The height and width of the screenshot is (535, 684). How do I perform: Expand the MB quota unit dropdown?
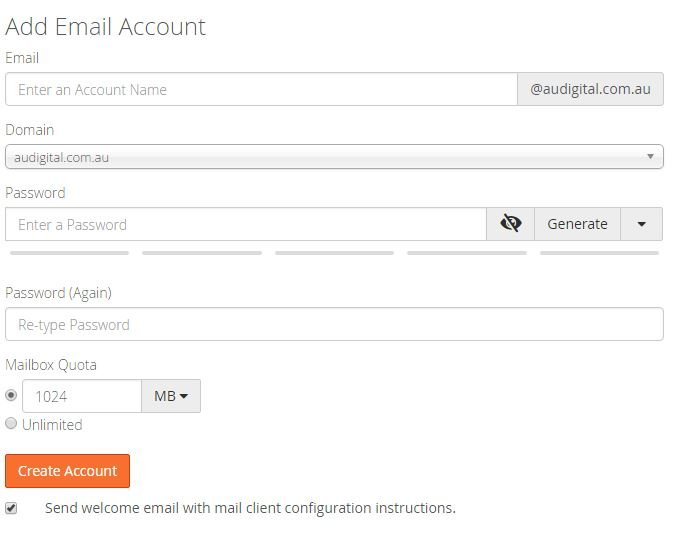click(x=171, y=396)
